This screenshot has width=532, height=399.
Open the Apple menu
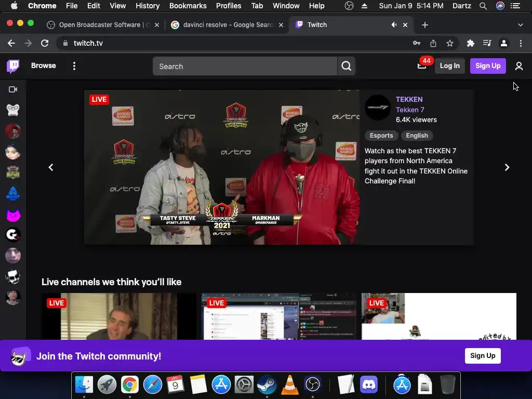[x=14, y=6]
